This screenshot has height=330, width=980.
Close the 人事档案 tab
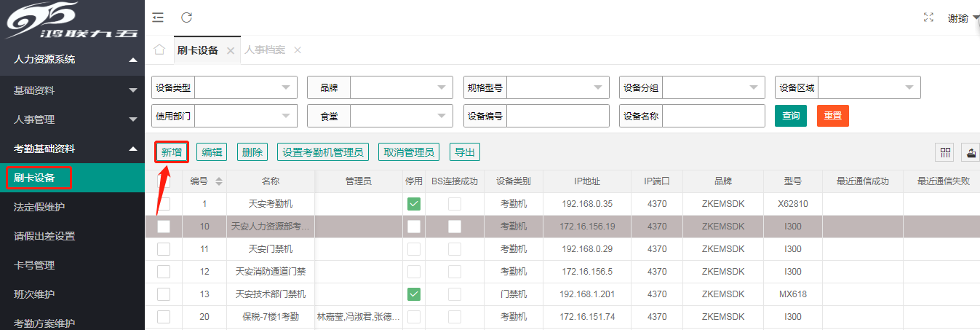[297, 50]
